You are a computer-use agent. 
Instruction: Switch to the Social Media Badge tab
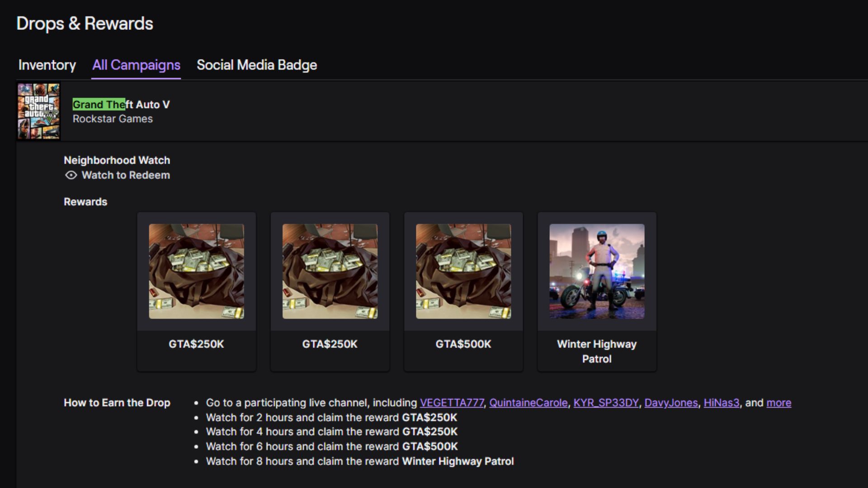[x=257, y=65]
